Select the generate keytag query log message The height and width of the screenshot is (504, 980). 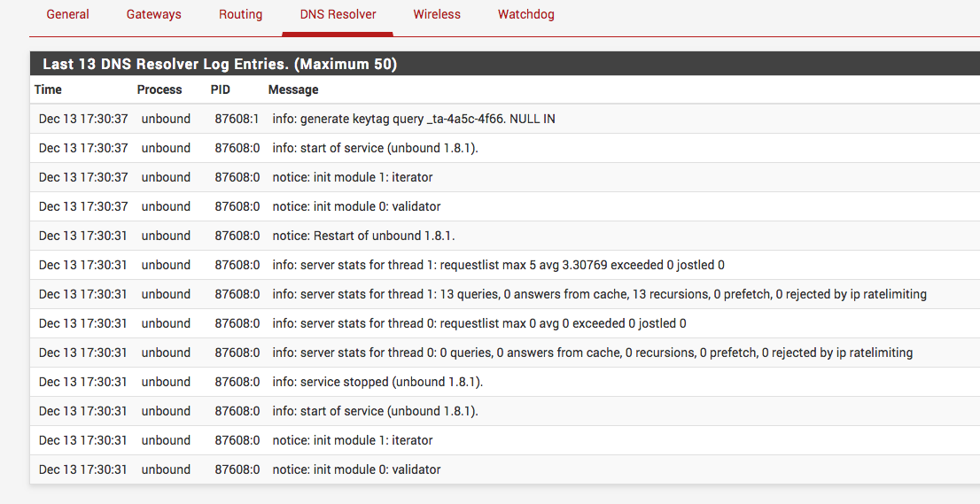(414, 119)
